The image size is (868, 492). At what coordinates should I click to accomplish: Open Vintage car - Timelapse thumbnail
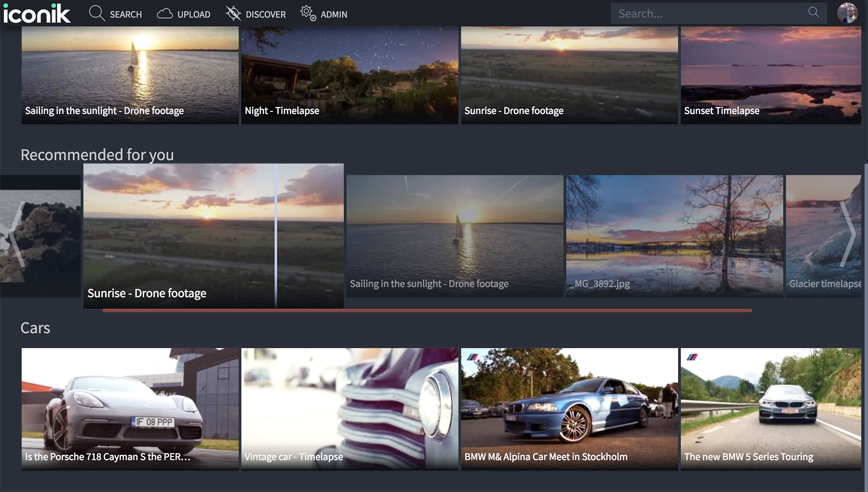coord(350,409)
